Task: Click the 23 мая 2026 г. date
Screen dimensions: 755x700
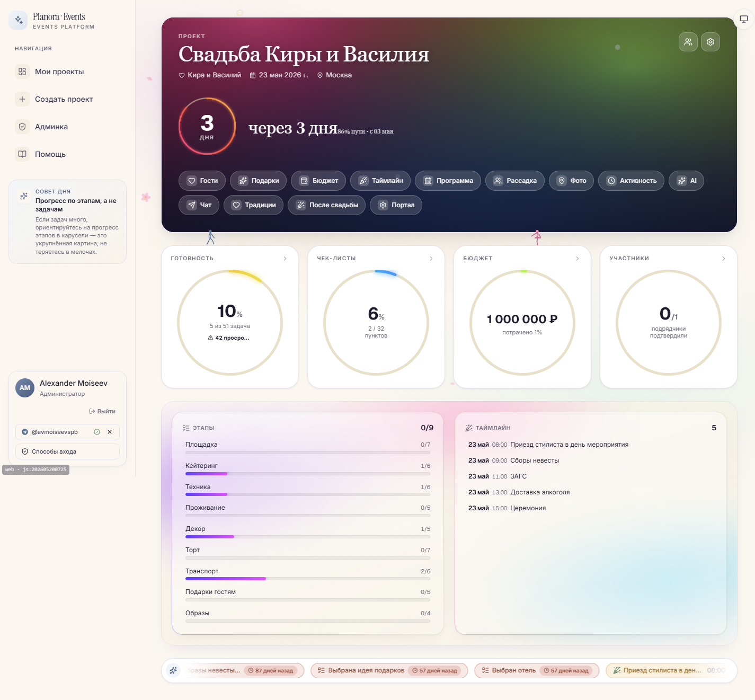Action: [x=279, y=75]
